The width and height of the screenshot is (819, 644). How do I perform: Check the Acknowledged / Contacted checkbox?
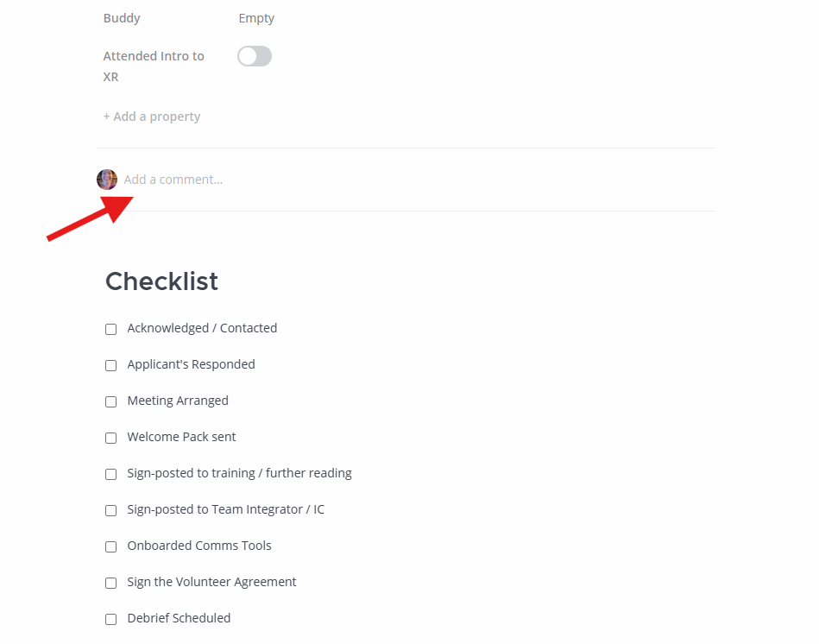coord(110,329)
